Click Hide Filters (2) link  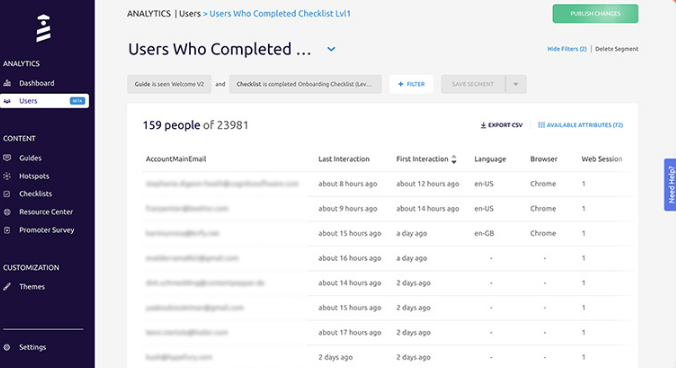(x=566, y=49)
